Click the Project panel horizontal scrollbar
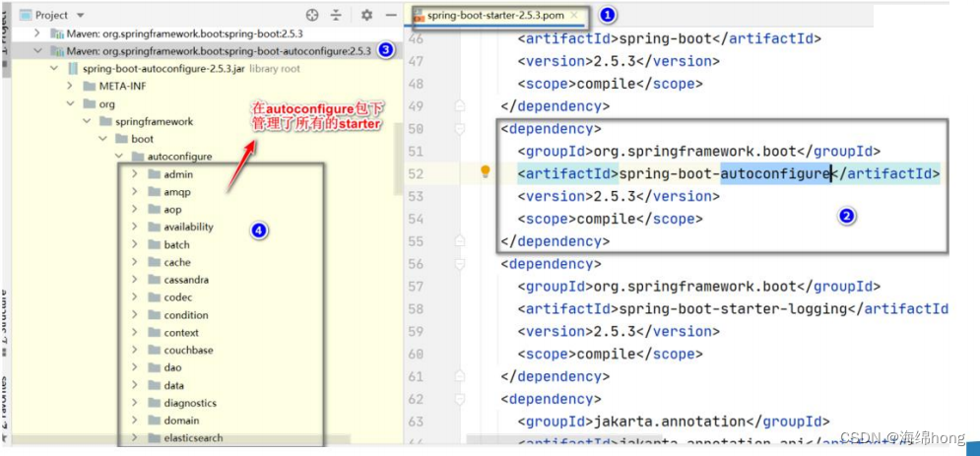Viewport: 980px width, 456px height. (x=181, y=438)
